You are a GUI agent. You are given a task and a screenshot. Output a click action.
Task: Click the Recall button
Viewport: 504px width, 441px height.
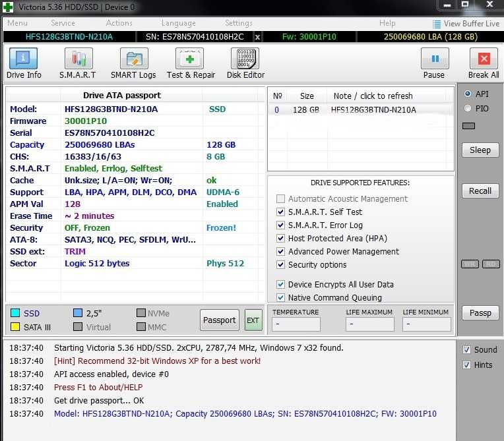480,191
